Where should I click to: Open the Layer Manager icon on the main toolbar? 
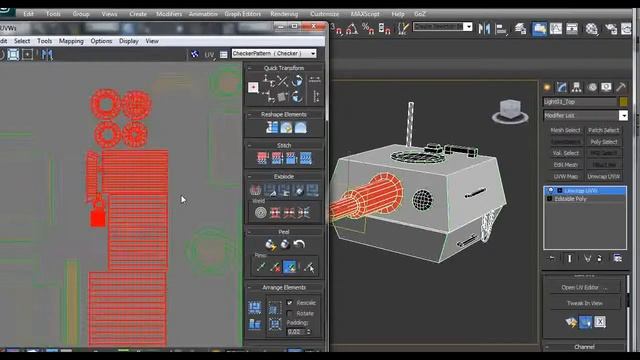(x=520, y=29)
